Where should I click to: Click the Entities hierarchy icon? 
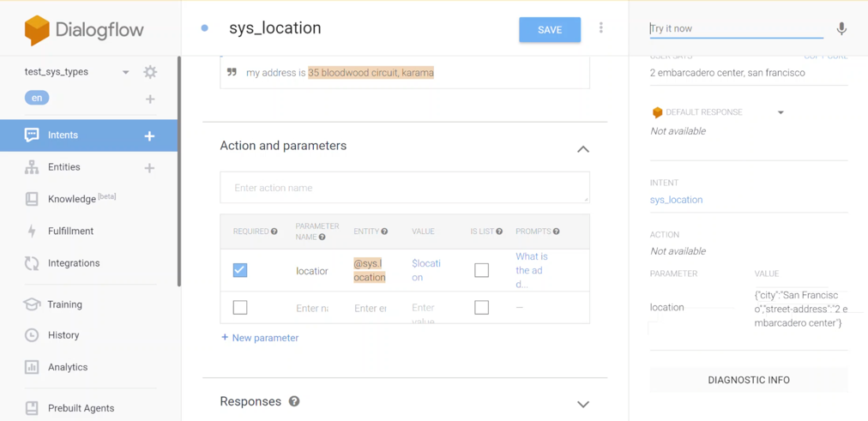pos(32,167)
